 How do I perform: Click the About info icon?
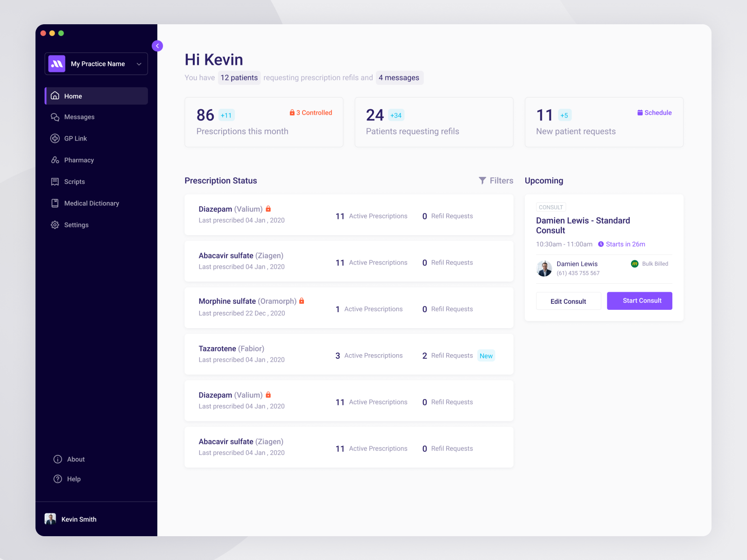[x=58, y=459]
